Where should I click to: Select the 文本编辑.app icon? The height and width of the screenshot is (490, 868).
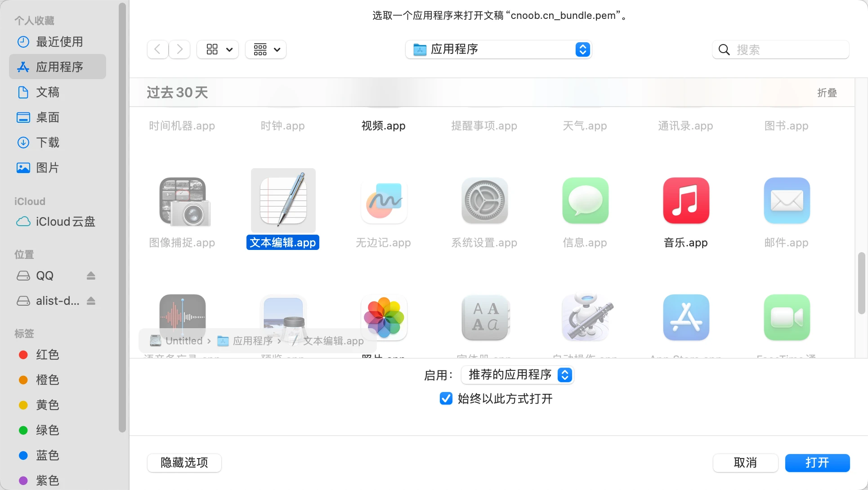pyautogui.click(x=283, y=200)
